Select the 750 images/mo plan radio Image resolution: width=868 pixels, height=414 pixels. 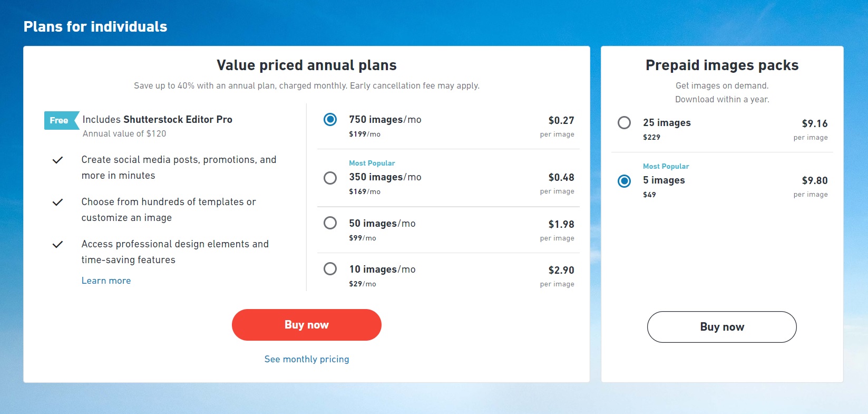coord(330,120)
